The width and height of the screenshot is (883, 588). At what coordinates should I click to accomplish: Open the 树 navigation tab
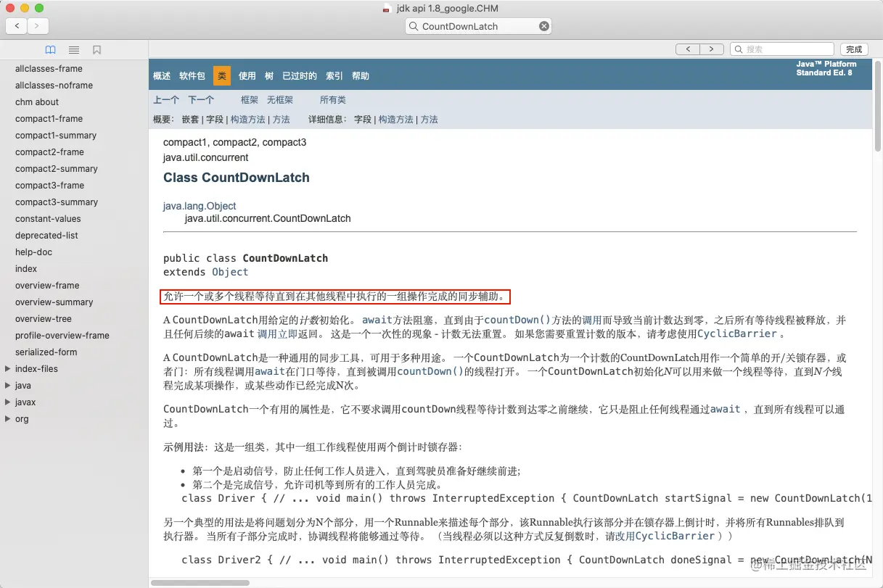269,76
